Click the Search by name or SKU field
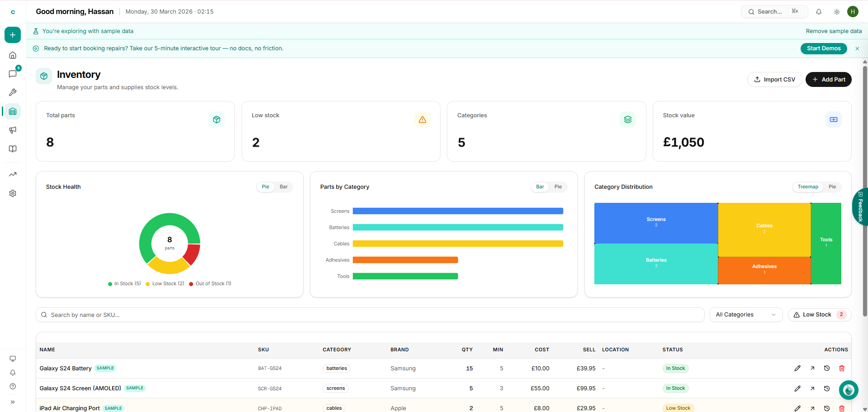This screenshot has width=868, height=412. [x=370, y=315]
